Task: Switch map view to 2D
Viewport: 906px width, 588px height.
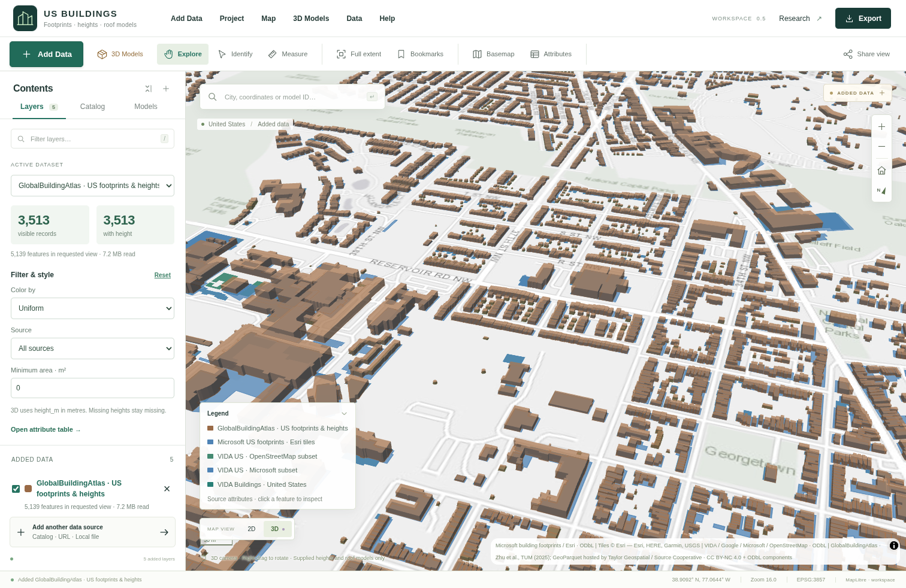Action: pos(252,529)
